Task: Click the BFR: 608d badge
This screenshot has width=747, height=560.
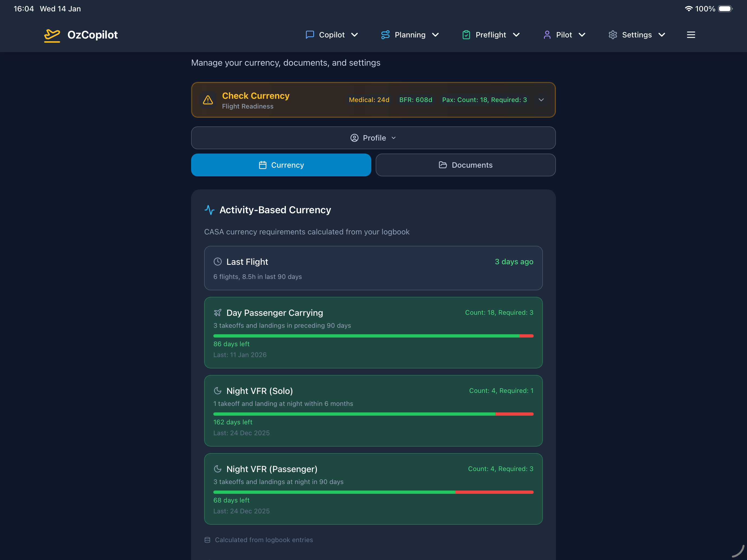Action: (416, 100)
